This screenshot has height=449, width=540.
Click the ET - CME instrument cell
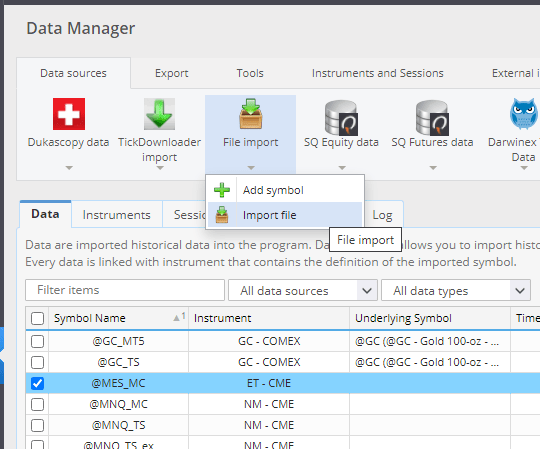(269, 383)
